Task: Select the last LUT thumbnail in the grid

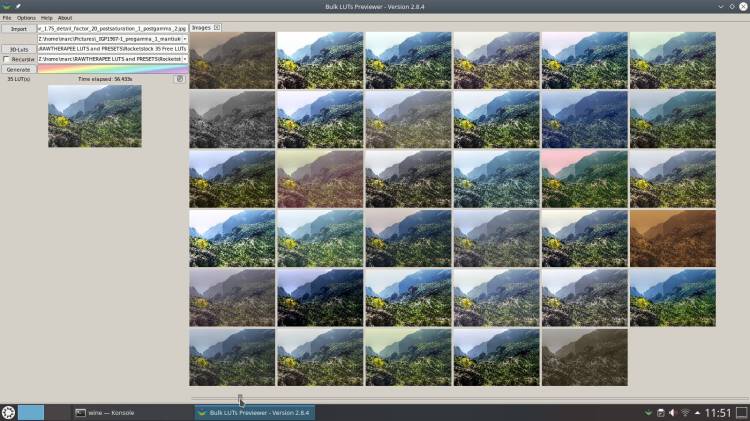Action: tap(585, 357)
